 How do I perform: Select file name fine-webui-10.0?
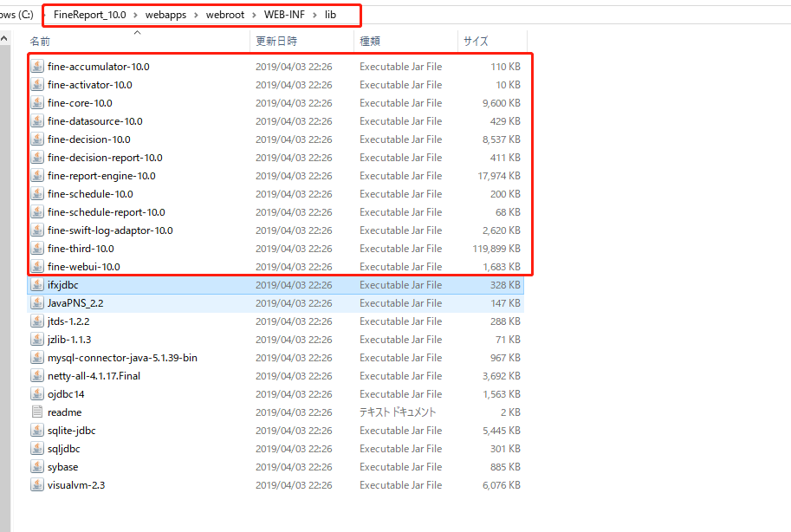coord(84,267)
